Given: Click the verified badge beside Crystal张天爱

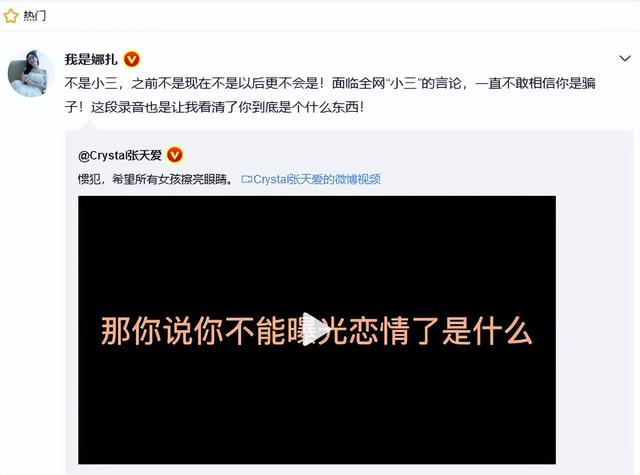Looking at the screenshot, I should pyautogui.click(x=175, y=155).
